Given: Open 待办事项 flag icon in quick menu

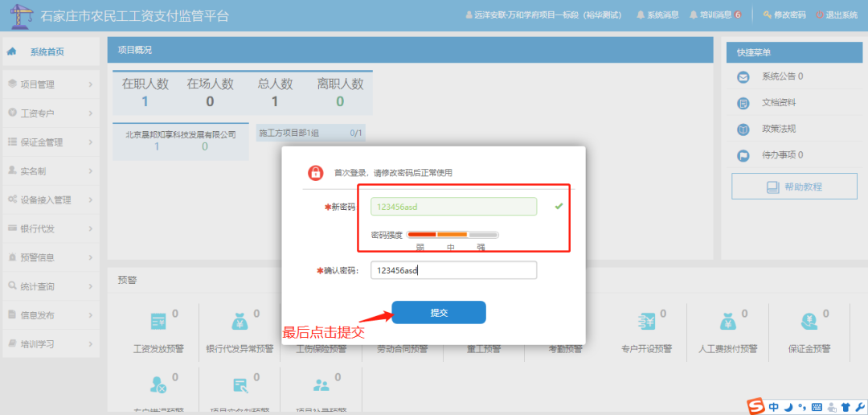Looking at the screenshot, I should [x=743, y=156].
